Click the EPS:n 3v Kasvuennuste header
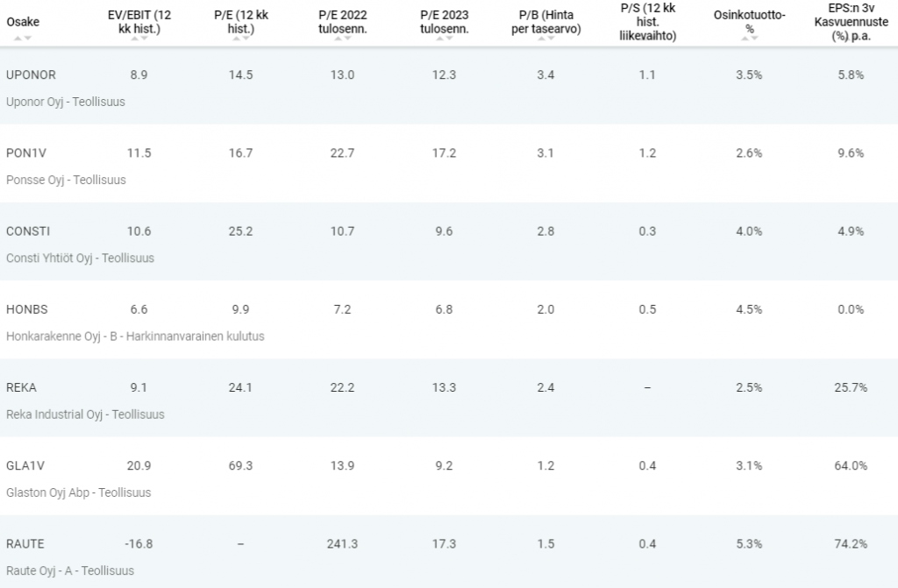Image resolution: width=898 pixels, height=588 pixels. 851,22
